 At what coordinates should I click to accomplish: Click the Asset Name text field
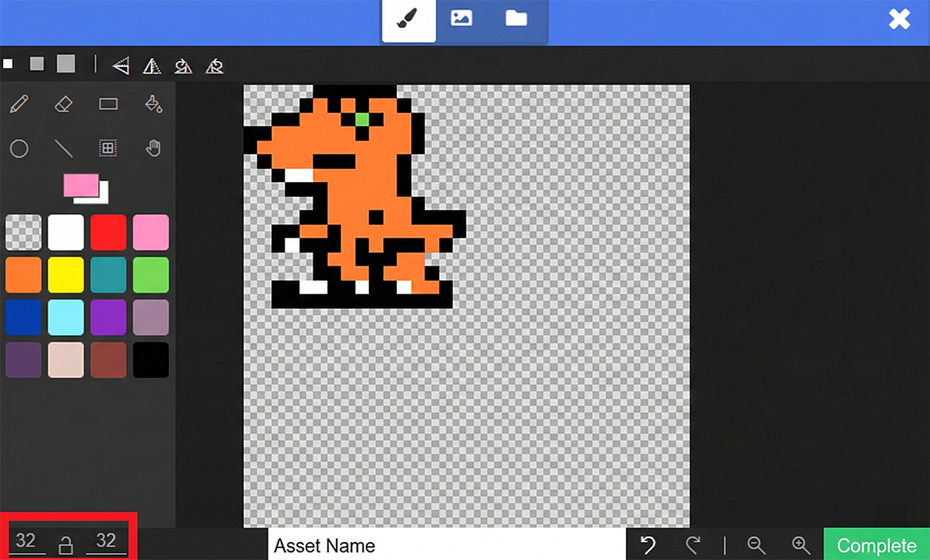point(446,545)
